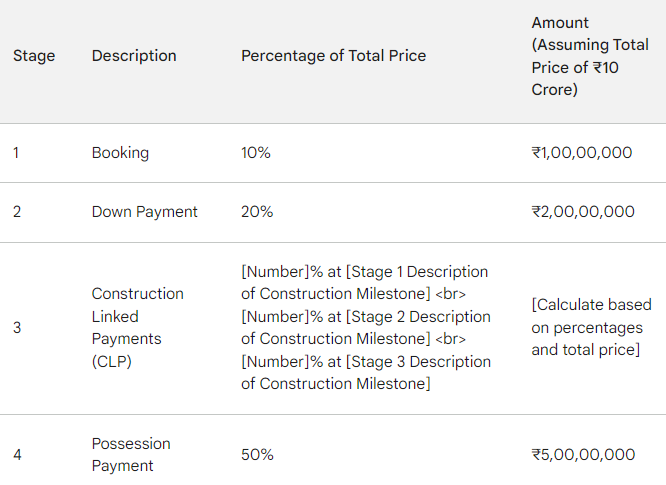The height and width of the screenshot is (485, 666).
Task: Click the Possession Payment description cell
Action: (131, 454)
